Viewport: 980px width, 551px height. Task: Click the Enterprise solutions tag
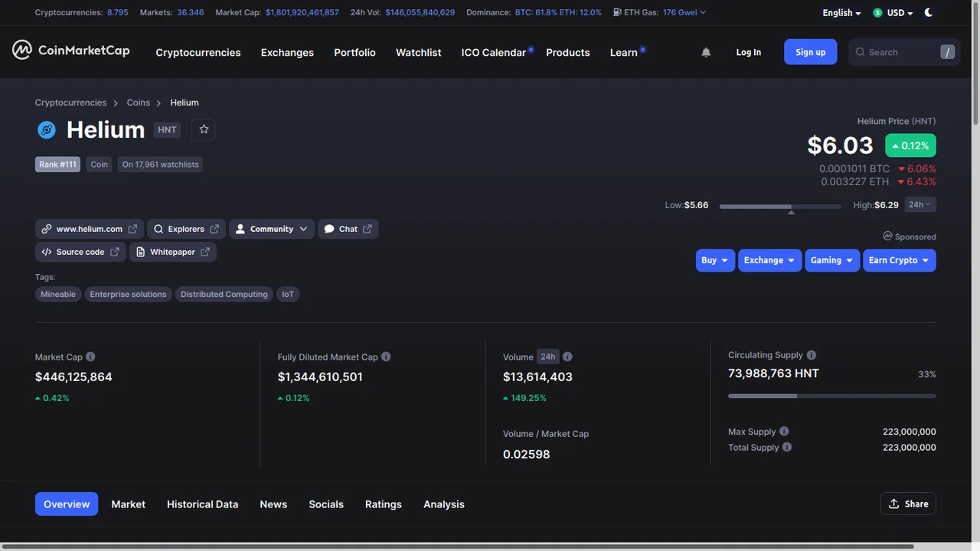pyautogui.click(x=128, y=294)
